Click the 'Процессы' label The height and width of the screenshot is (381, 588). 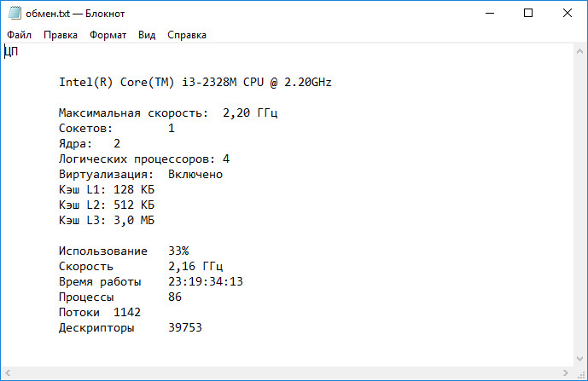click(86, 297)
